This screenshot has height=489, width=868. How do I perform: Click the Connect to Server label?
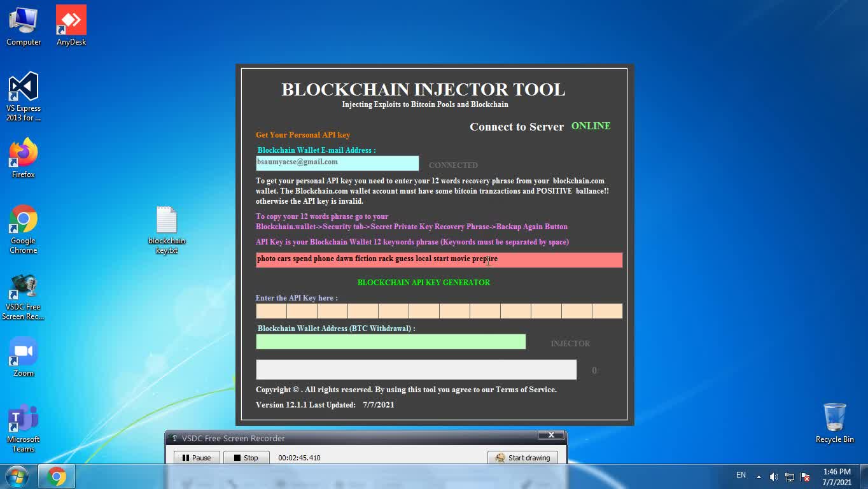517,127
